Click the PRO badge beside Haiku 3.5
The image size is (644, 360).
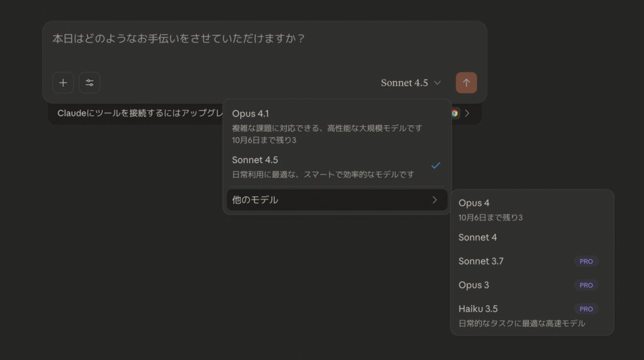[x=586, y=309]
